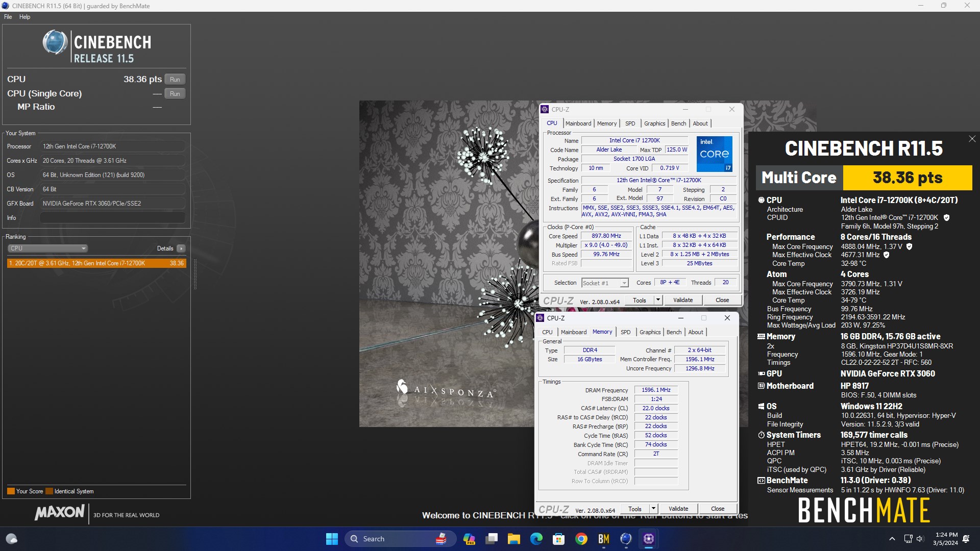Viewport: 980px width, 551px height.
Task: Click the Info input field
Action: 112,217
